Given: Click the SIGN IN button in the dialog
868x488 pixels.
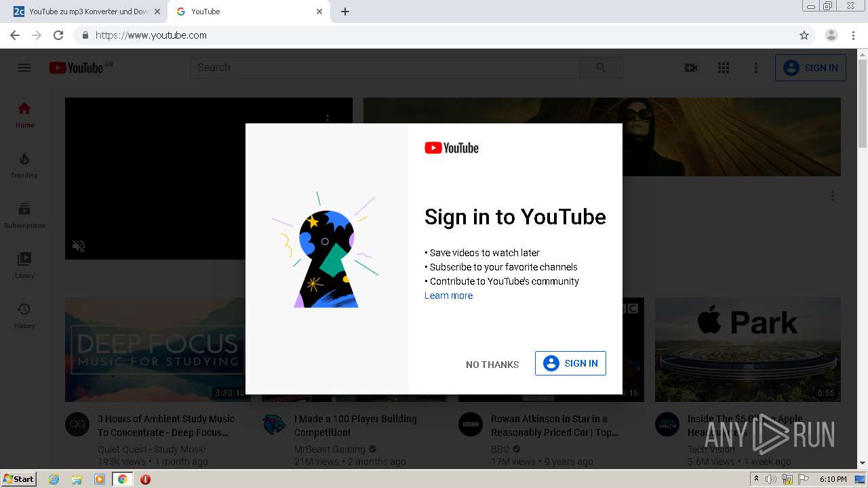Looking at the screenshot, I should (570, 363).
